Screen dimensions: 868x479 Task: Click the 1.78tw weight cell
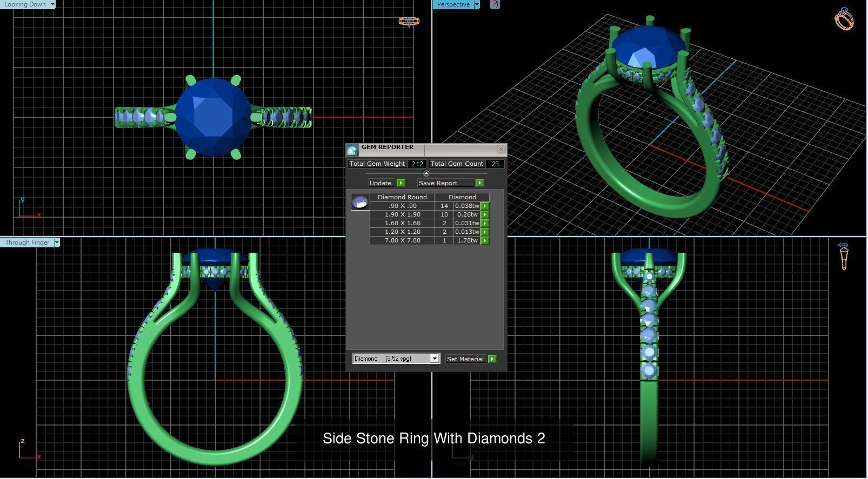[468, 240]
